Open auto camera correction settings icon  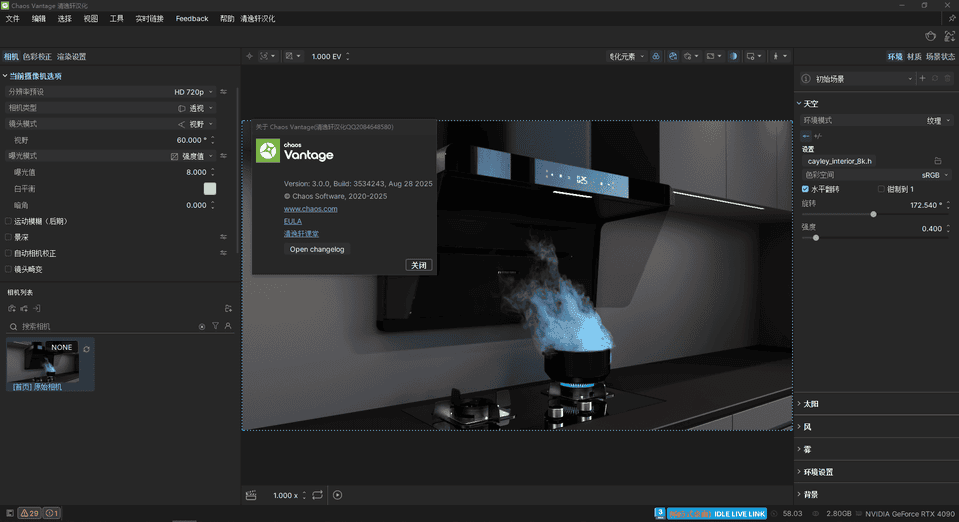coord(223,253)
